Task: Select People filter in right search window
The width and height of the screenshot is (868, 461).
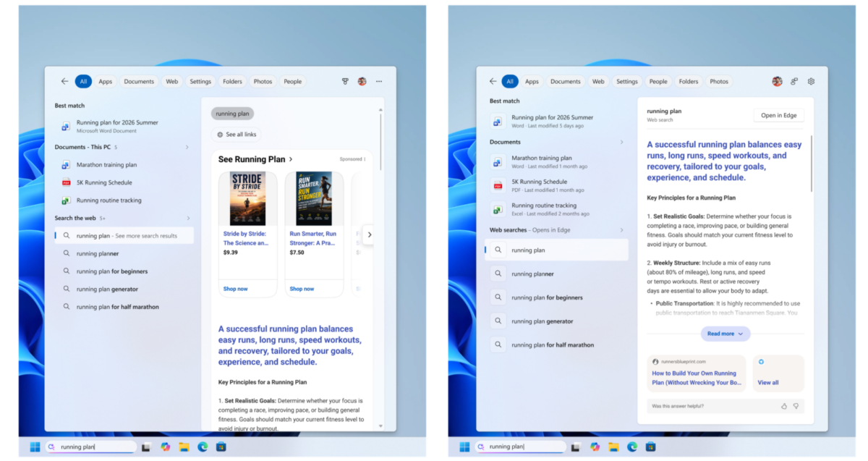Action: pos(658,82)
